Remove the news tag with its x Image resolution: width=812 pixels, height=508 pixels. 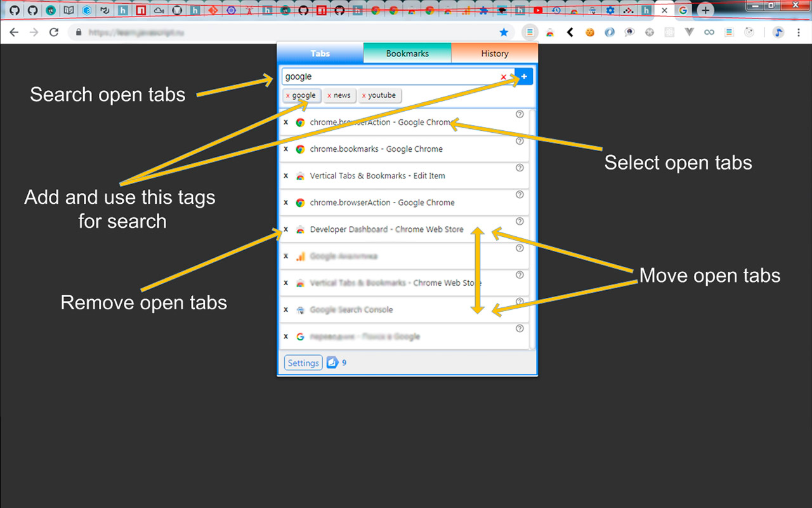[329, 96]
